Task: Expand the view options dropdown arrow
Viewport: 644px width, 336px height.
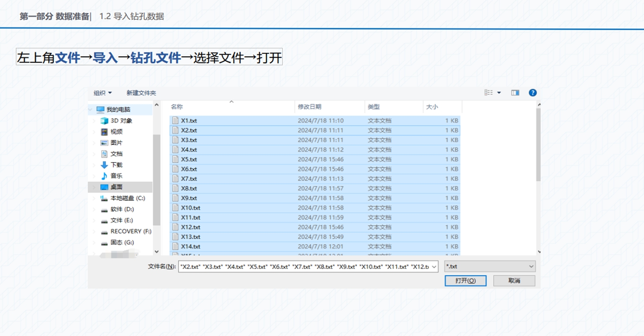Action: [x=499, y=93]
